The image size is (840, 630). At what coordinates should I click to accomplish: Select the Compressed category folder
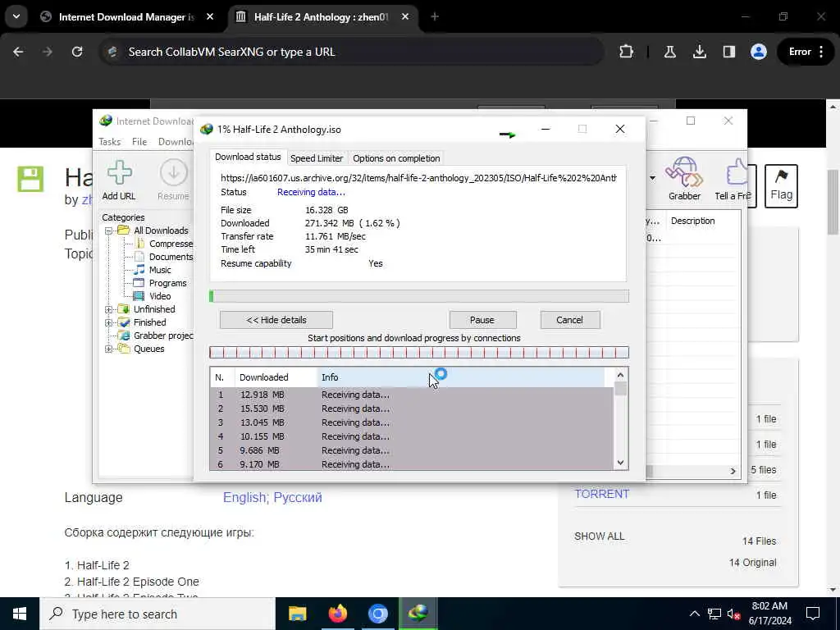pos(165,244)
